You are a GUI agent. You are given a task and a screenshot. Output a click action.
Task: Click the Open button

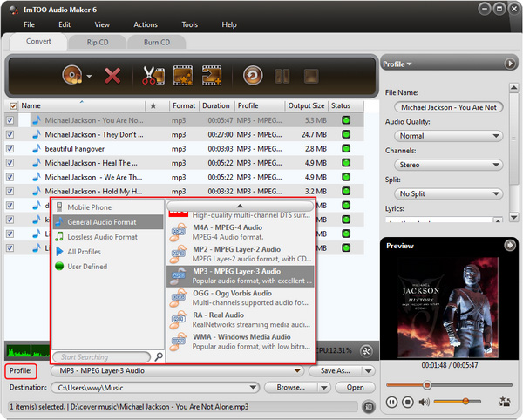click(x=355, y=388)
